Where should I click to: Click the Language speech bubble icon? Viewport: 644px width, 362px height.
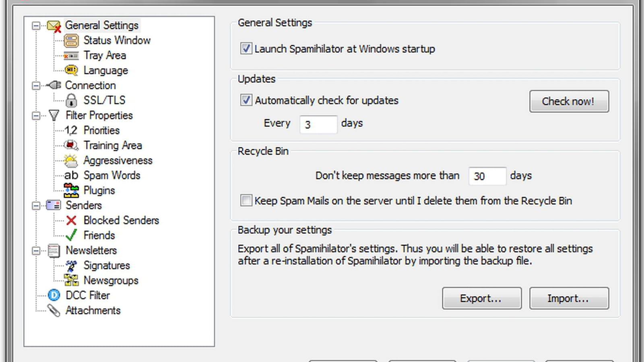coord(71,70)
